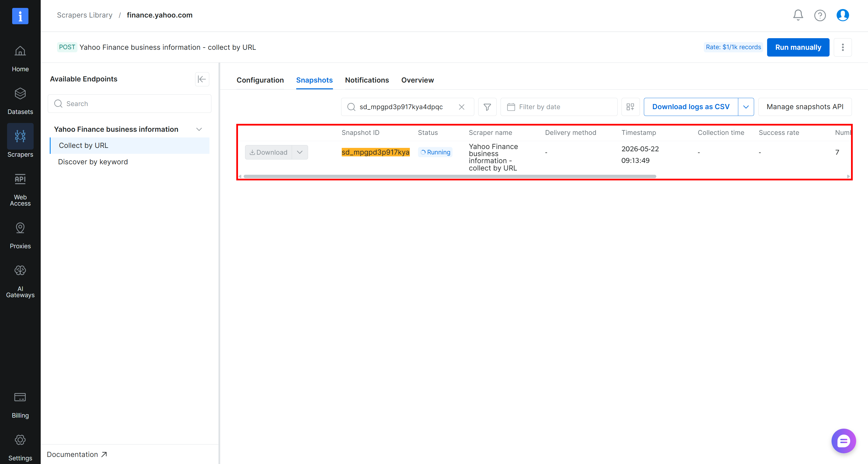The width and height of the screenshot is (868, 464).
Task: Switch to Snapshots tab
Action: click(314, 80)
